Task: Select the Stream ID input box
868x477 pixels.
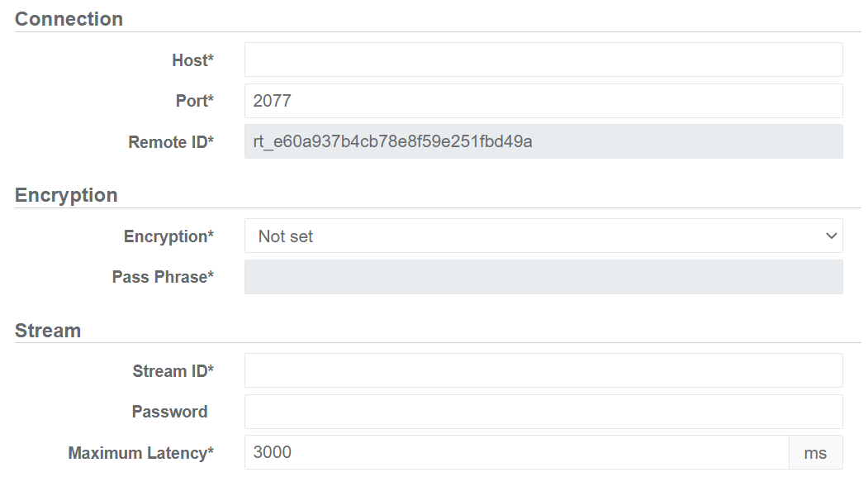Action: tap(543, 370)
